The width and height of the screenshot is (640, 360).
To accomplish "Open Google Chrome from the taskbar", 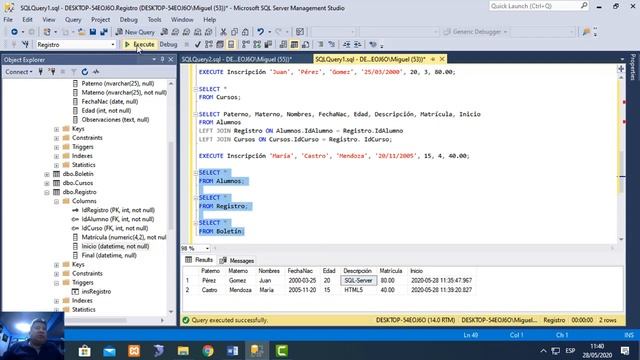I will point(208,351).
